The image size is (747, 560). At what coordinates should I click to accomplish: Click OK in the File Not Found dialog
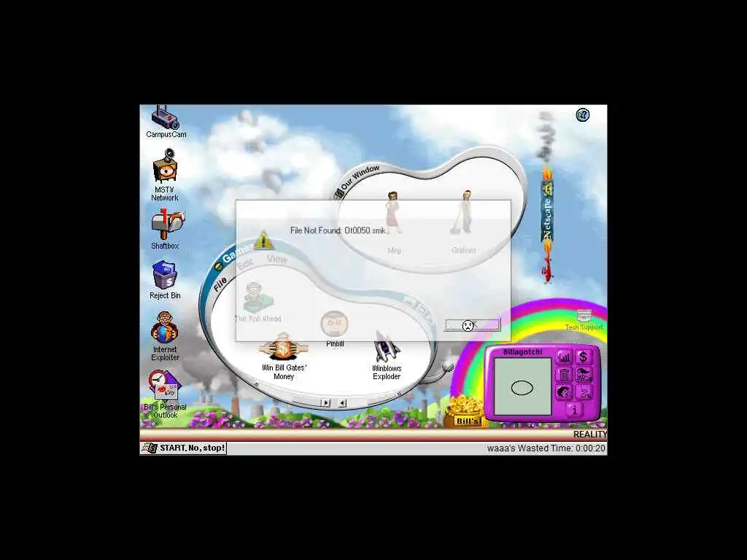pos(472,324)
